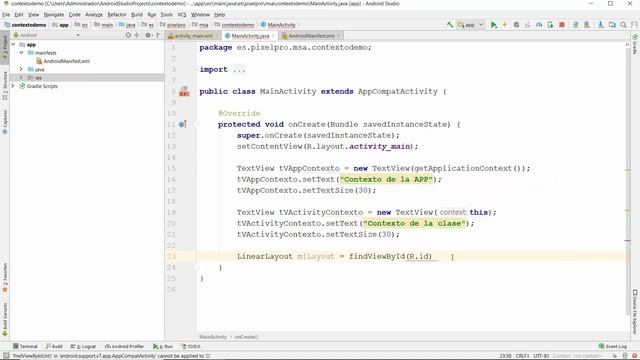640x360 pixels.
Task: Click the Search Everywhere magnifier icon
Action: coord(623,25)
